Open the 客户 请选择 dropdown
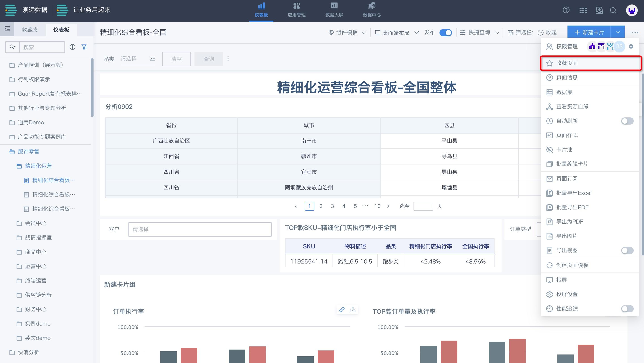 click(200, 229)
